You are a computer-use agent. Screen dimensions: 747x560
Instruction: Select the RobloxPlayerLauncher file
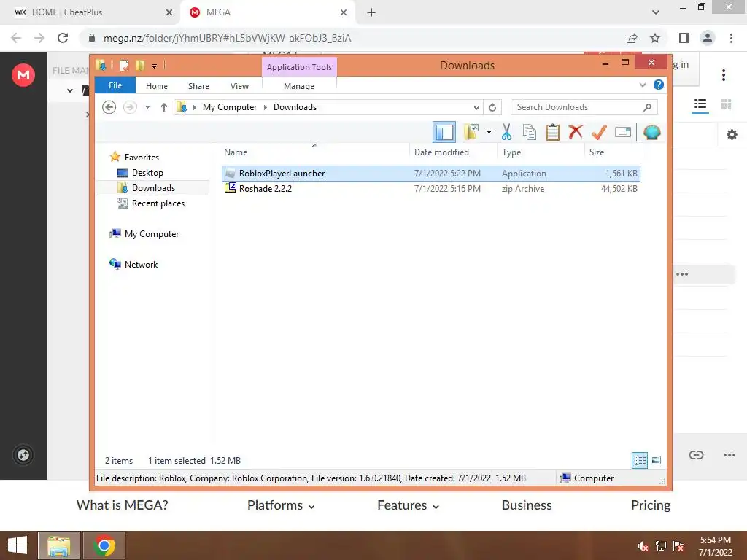[x=430, y=174]
